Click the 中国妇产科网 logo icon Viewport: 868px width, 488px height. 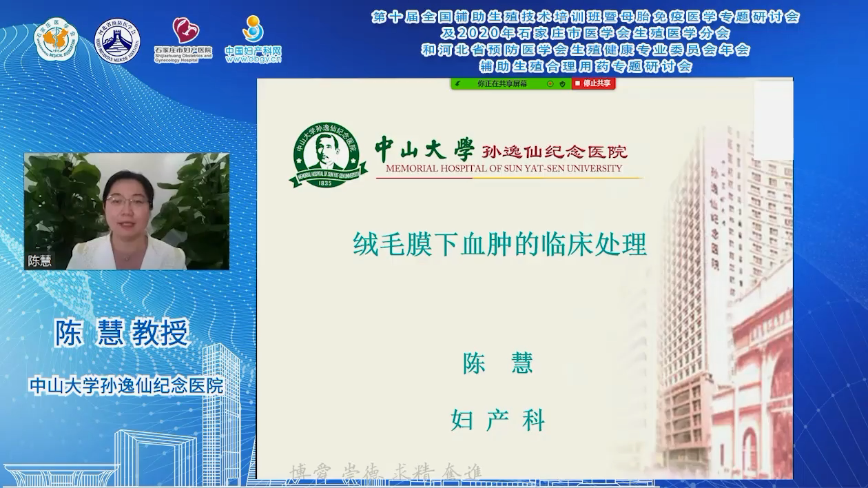[x=254, y=30]
